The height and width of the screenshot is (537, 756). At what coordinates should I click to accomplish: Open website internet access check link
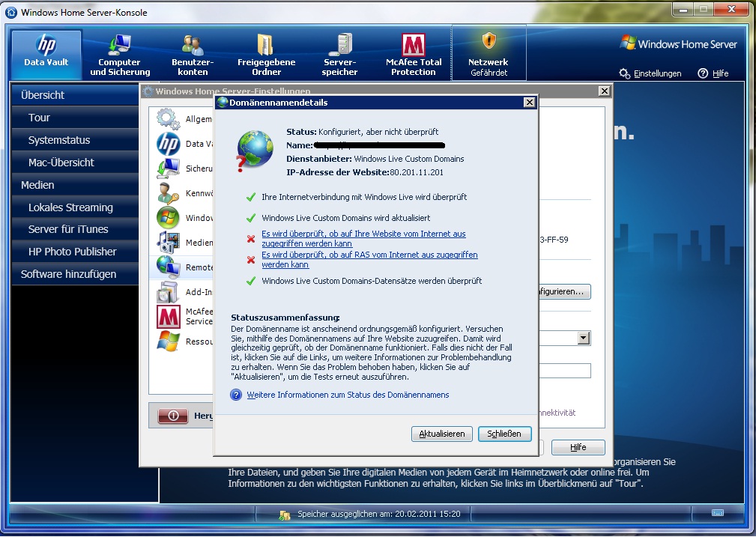363,239
